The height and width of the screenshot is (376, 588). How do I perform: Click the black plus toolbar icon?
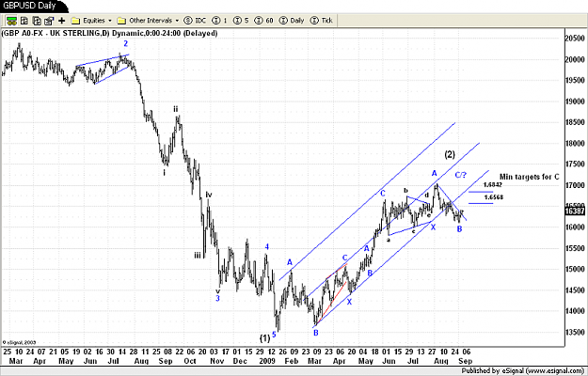click(61, 21)
